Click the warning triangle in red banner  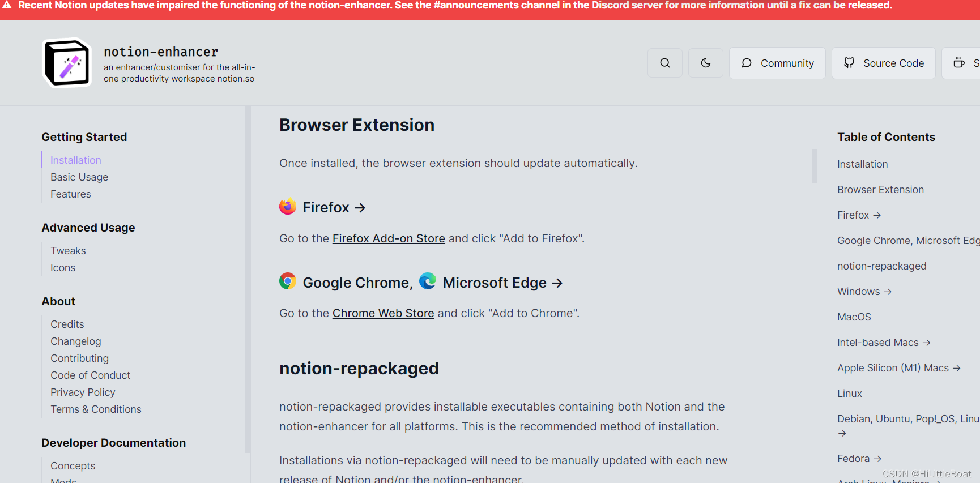pos(7,5)
